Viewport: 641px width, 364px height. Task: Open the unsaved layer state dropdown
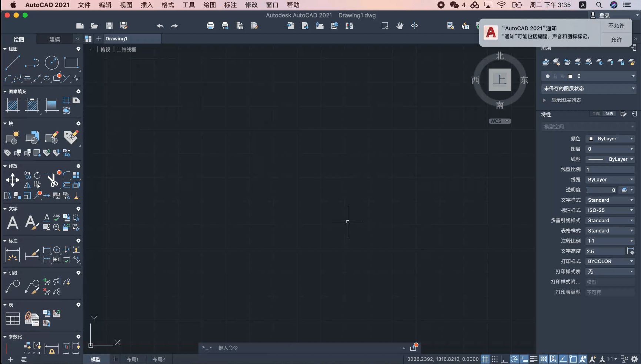coord(589,88)
